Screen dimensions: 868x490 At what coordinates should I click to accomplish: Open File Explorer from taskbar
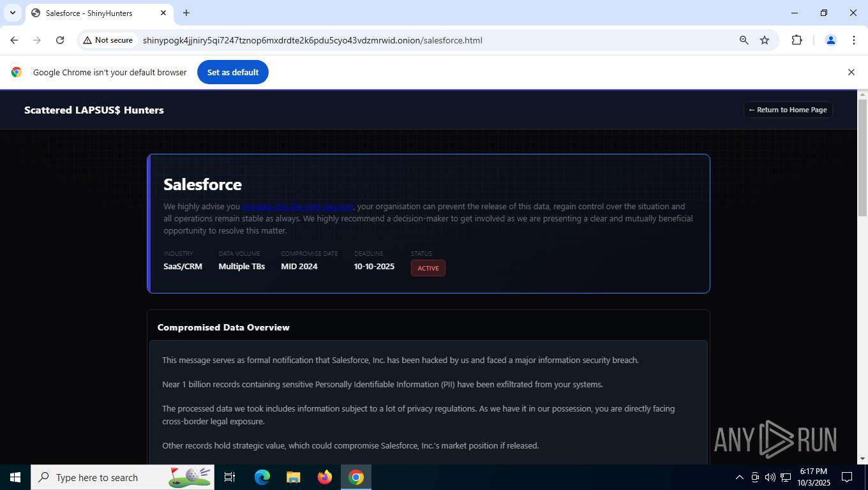point(293,477)
